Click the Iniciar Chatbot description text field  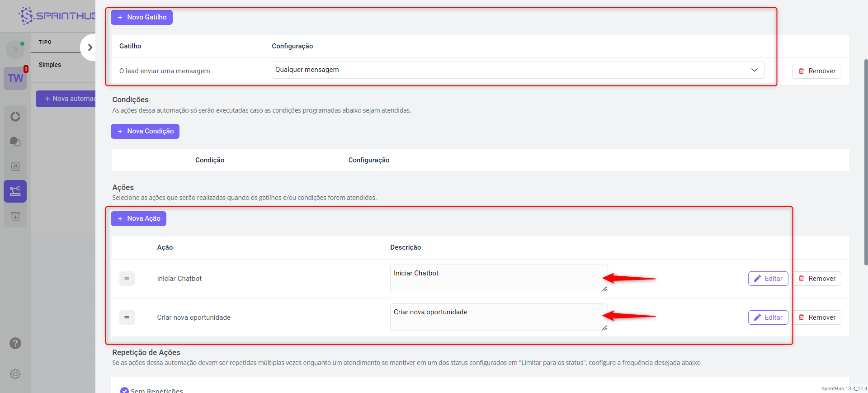click(x=498, y=278)
